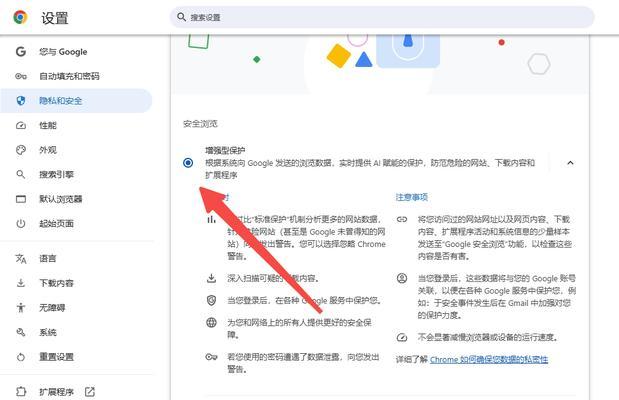Click the magnifier icon for 搜索引擎
This screenshot has width=619, height=400.
(21, 175)
